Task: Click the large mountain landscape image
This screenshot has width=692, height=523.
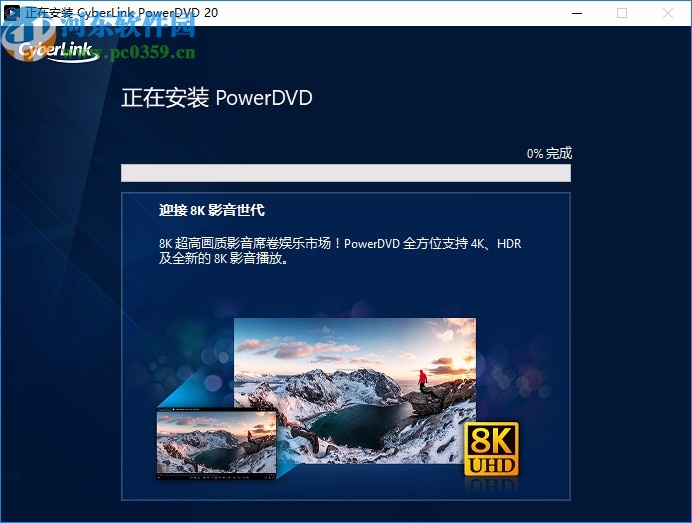Action: [355, 391]
